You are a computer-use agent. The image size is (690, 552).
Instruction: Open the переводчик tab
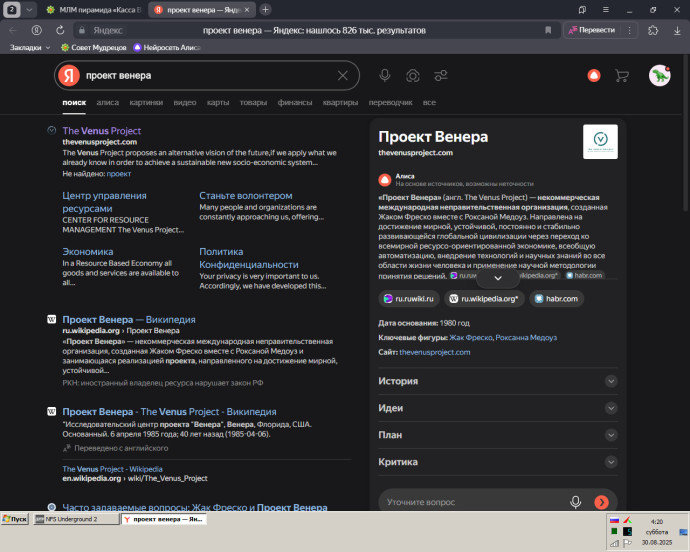(390, 103)
